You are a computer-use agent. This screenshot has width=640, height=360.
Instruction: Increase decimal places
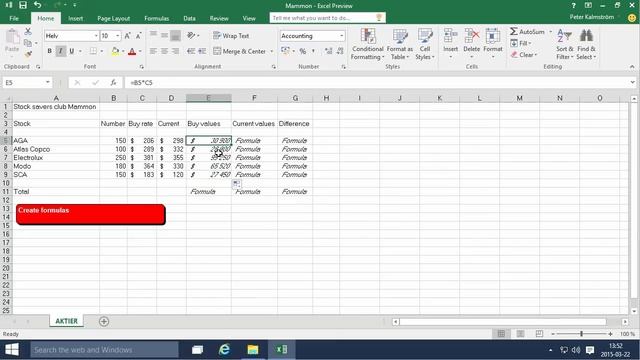tap(328, 51)
